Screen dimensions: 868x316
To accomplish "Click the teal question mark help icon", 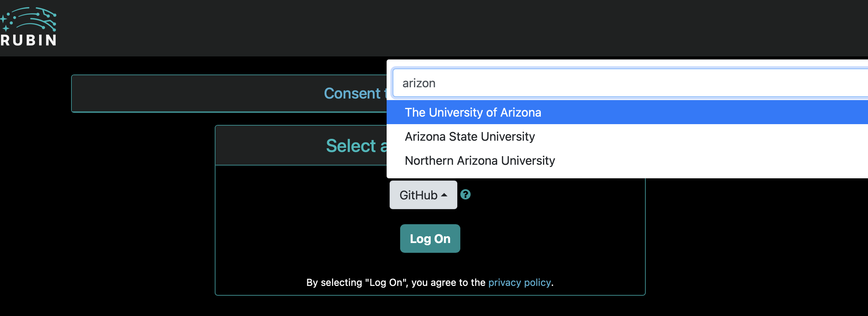I will pyautogui.click(x=465, y=194).
